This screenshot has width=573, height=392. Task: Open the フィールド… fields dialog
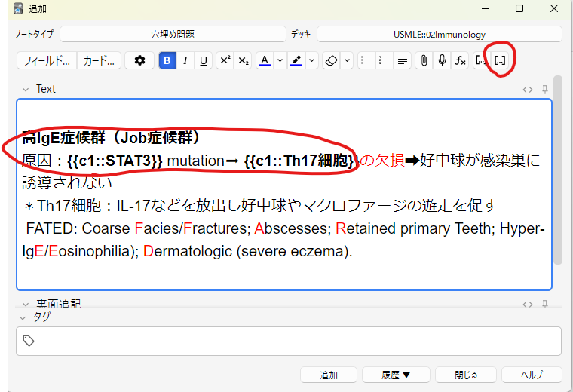tap(47, 60)
